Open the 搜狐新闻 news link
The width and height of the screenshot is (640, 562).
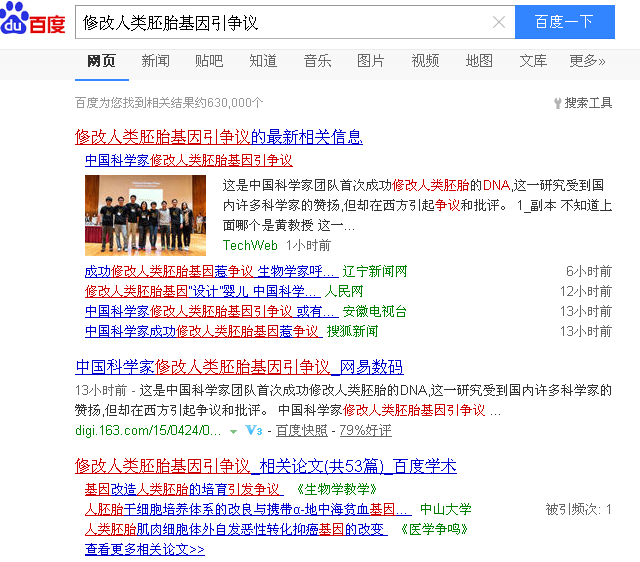click(x=204, y=331)
